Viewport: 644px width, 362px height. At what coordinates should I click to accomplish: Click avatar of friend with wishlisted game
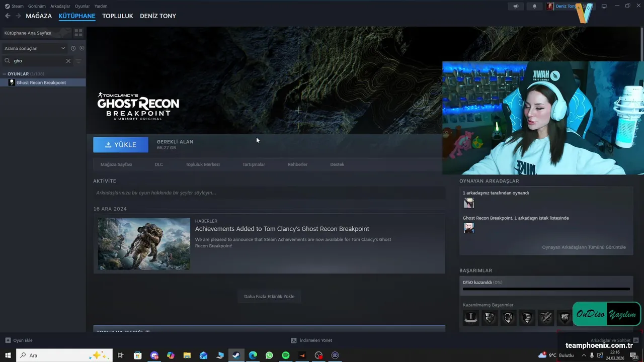point(469,228)
